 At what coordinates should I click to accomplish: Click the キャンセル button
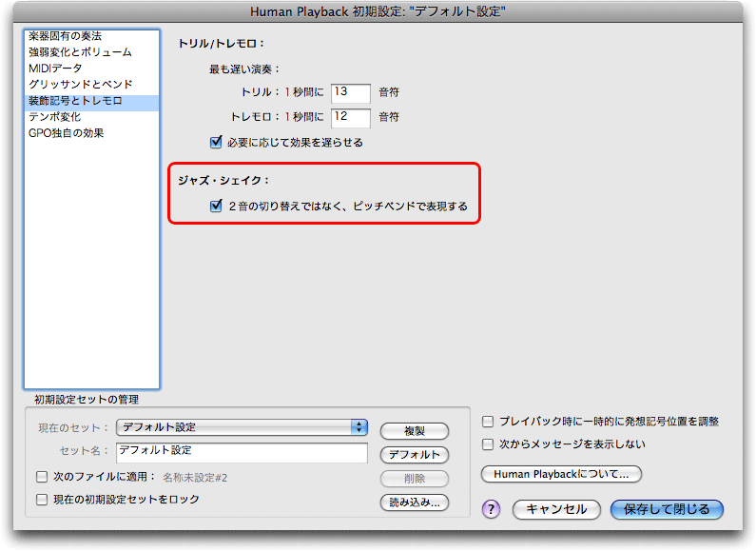556,509
